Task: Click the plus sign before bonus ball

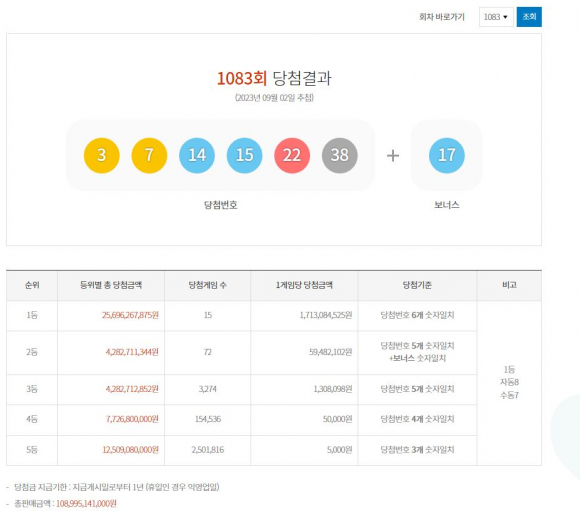Action: point(393,155)
